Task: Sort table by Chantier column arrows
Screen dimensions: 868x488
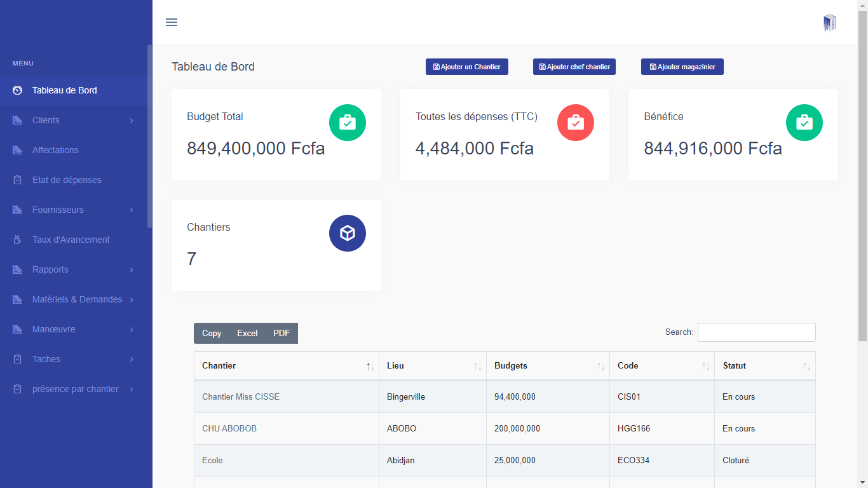Action: pyautogui.click(x=370, y=366)
